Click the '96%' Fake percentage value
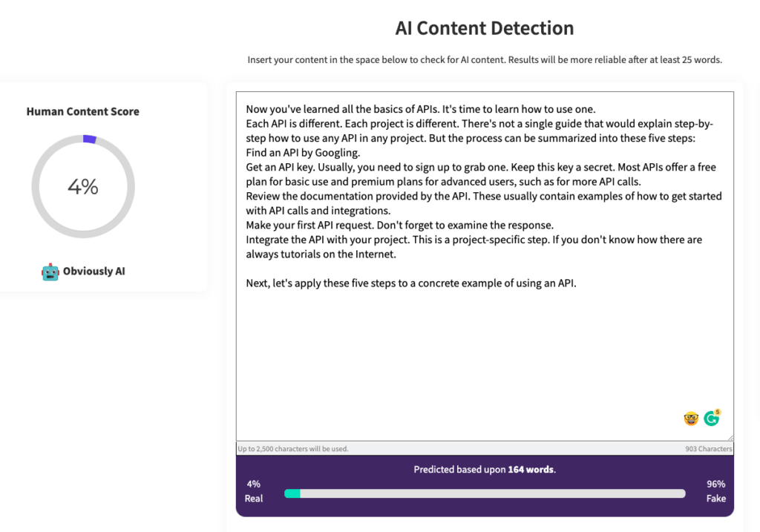760x532 pixels. point(716,484)
